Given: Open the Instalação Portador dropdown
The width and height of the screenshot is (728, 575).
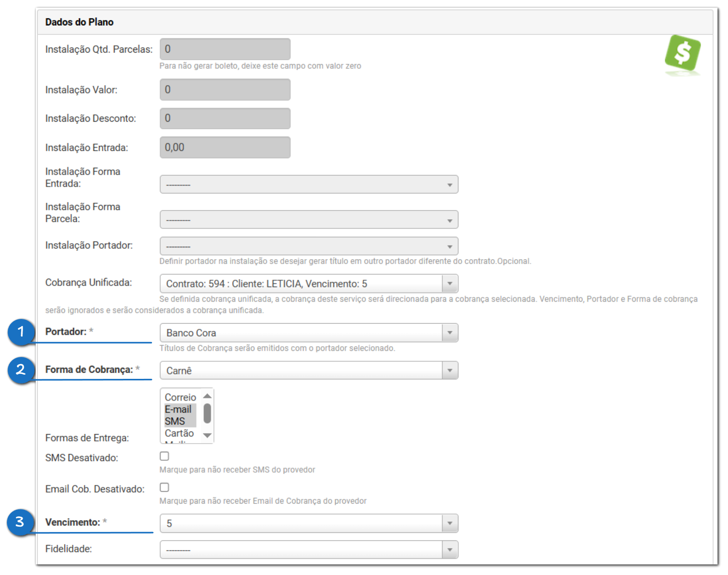Looking at the screenshot, I should (x=309, y=246).
